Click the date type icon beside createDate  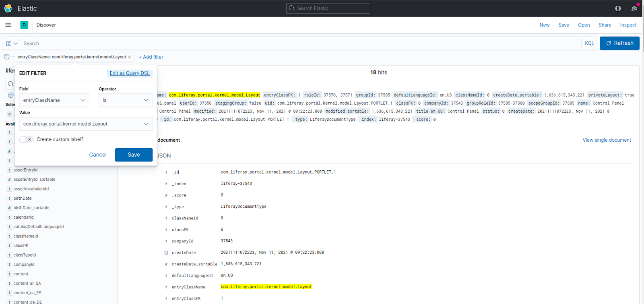[166, 252]
